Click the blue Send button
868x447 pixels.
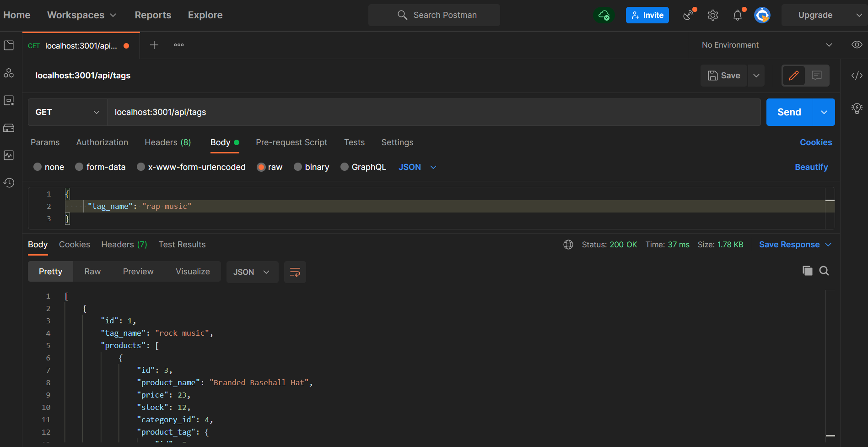(x=789, y=112)
